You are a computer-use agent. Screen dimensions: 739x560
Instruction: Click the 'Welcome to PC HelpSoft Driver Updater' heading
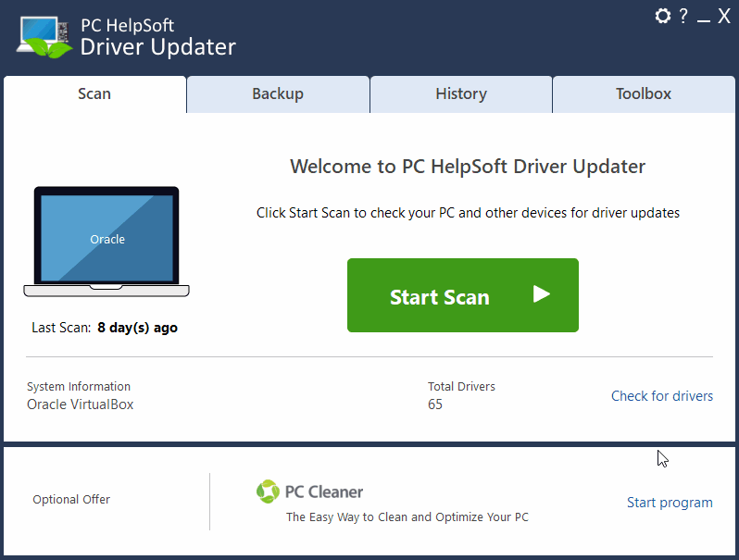click(x=468, y=167)
